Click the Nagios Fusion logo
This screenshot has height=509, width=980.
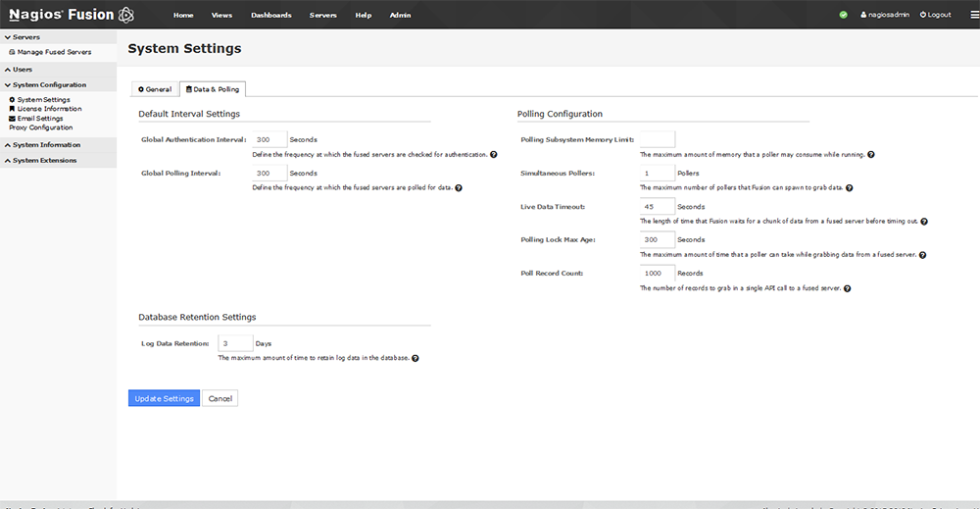(72, 15)
